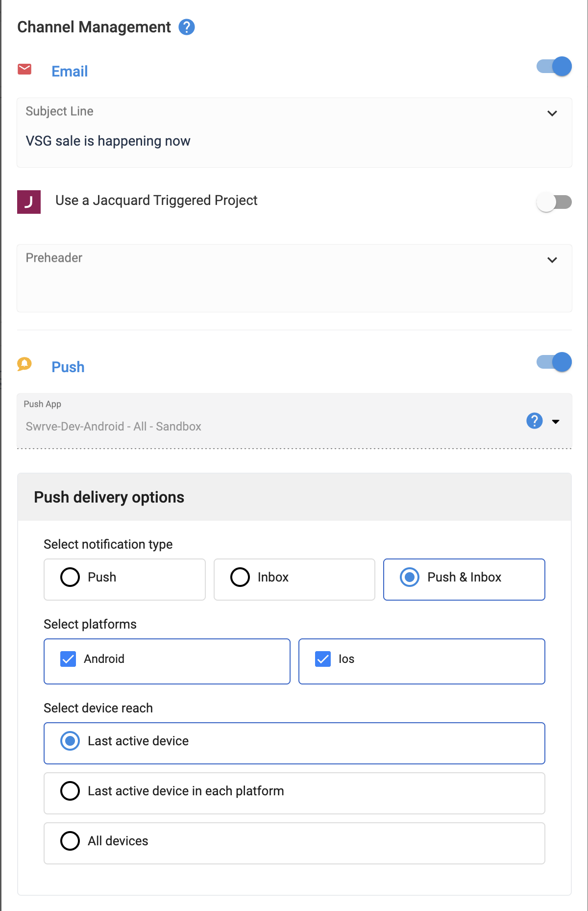Click into the Preheader text field
This screenshot has height=911, width=588.
[294, 278]
